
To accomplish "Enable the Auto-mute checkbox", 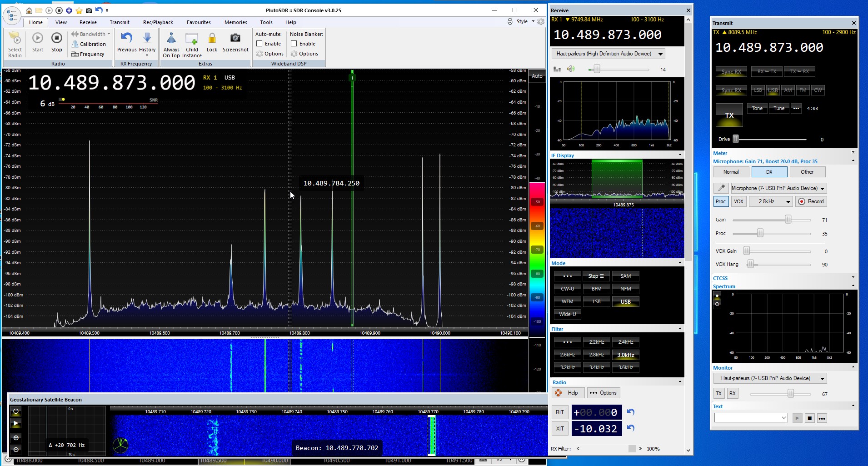I will point(259,44).
